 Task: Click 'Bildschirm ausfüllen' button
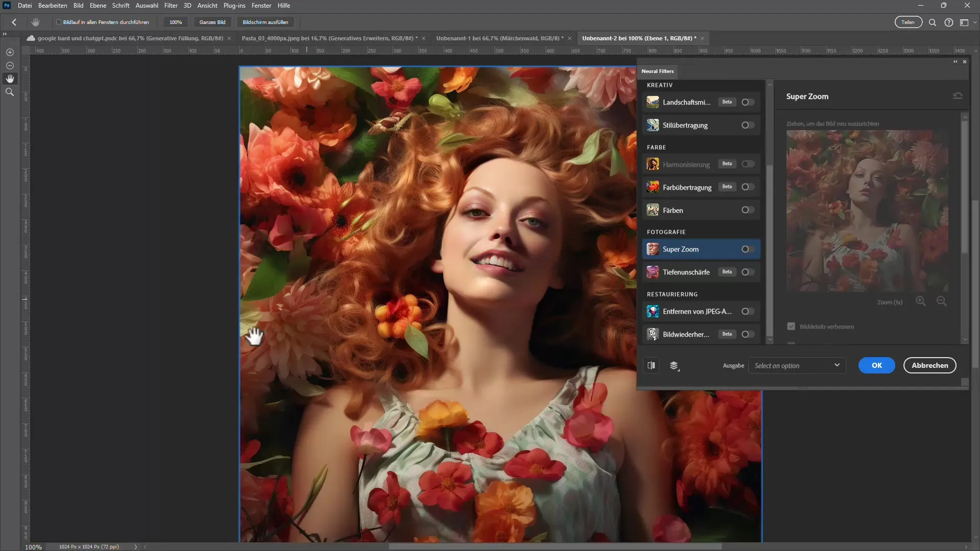(x=265, y=22)
